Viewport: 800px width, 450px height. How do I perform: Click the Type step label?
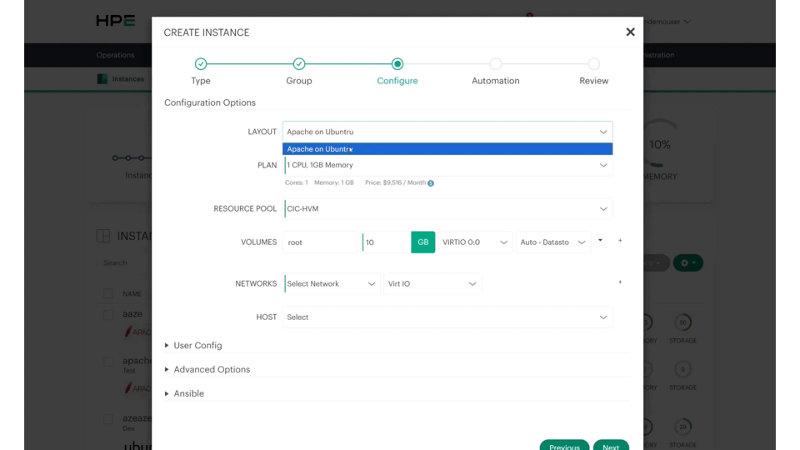[201, 81]
